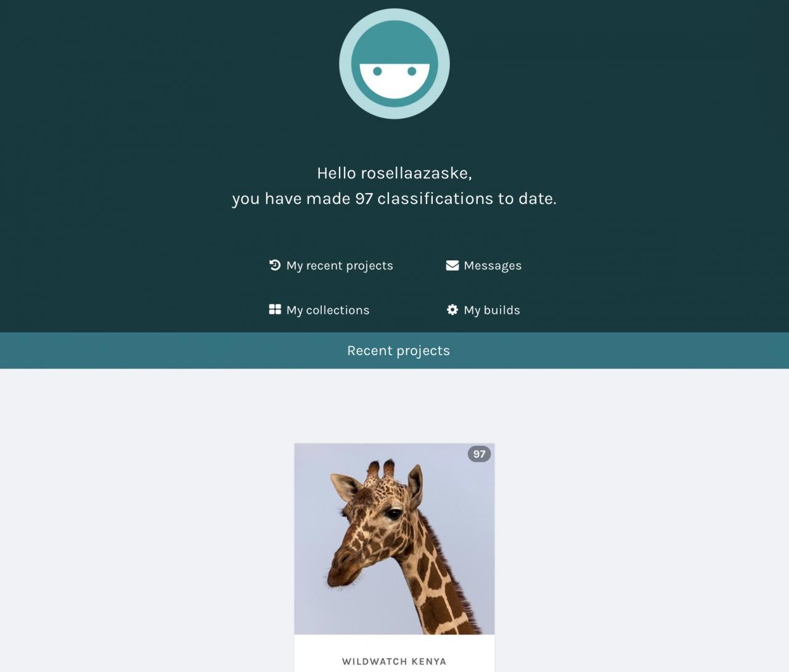Click the history clock icon beside My recent projects
Image resolution: width=789 pixels, height=672 pixels.
pyautogui.click(x=275, y=265)
